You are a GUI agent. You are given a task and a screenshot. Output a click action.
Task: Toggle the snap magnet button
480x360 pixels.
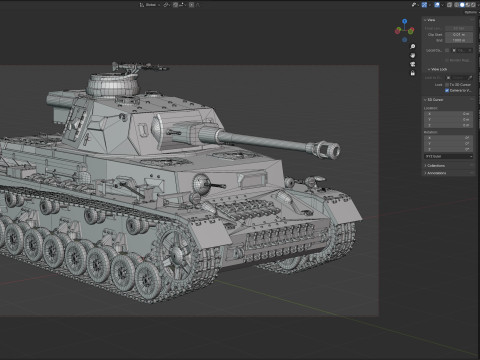click(x=175, y=5)
